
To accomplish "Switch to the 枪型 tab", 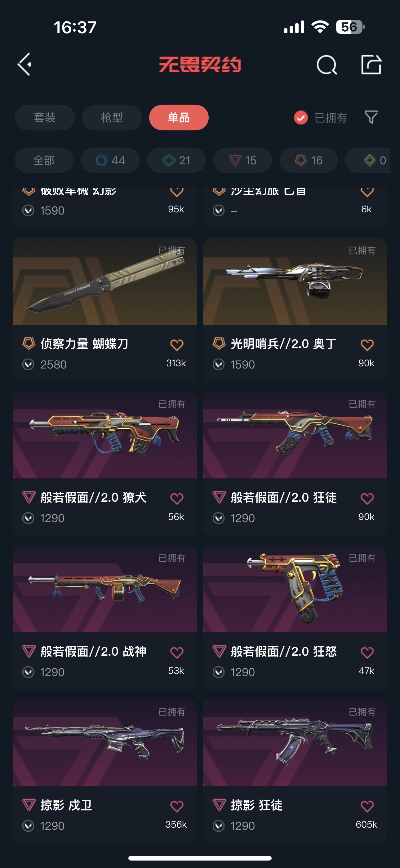I will 112,118.
